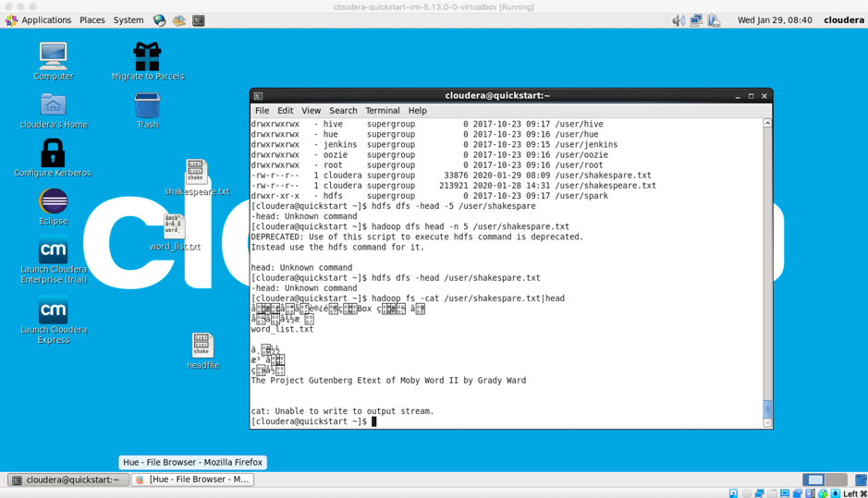The width and height of the screenshot is (868, 498).
Task: Switch to Hue - File Browser taskbar button
Action: click(x=193, y=480)
